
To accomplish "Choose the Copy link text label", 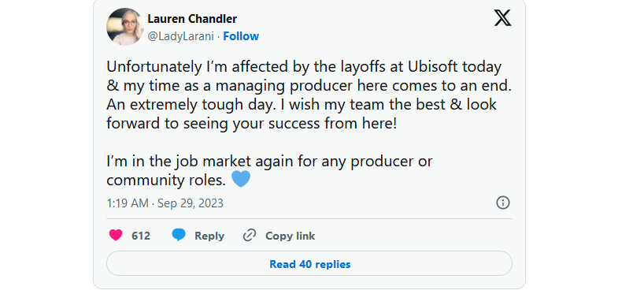I will (x=291, y=236).
